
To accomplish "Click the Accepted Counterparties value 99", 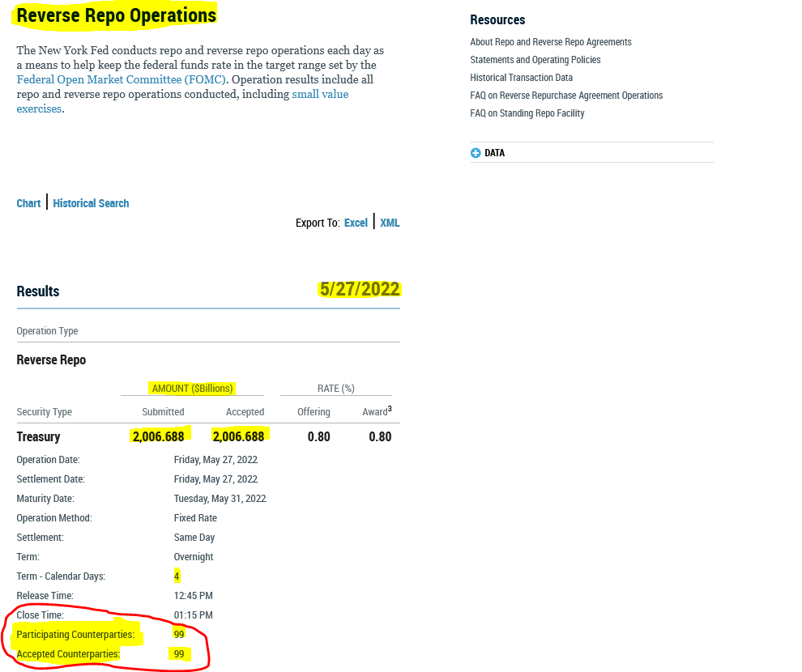I will (179, 654).
